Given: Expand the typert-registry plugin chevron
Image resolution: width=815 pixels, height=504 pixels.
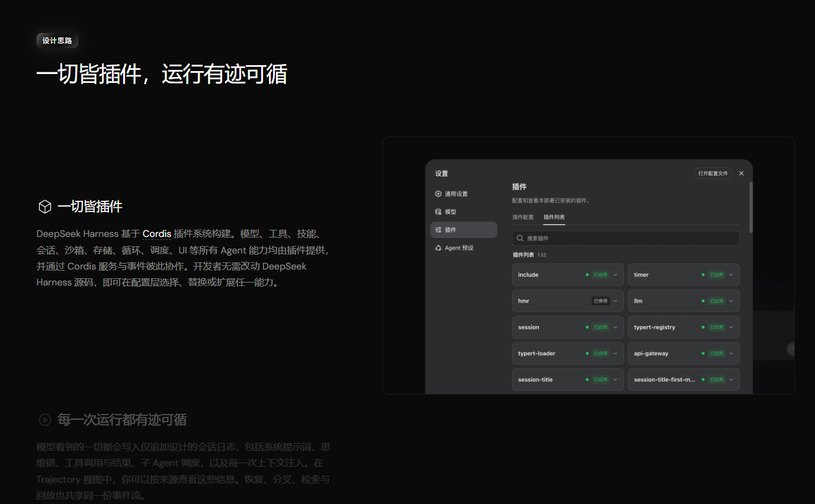Looking at the screenshot, I should click(731, 327).
